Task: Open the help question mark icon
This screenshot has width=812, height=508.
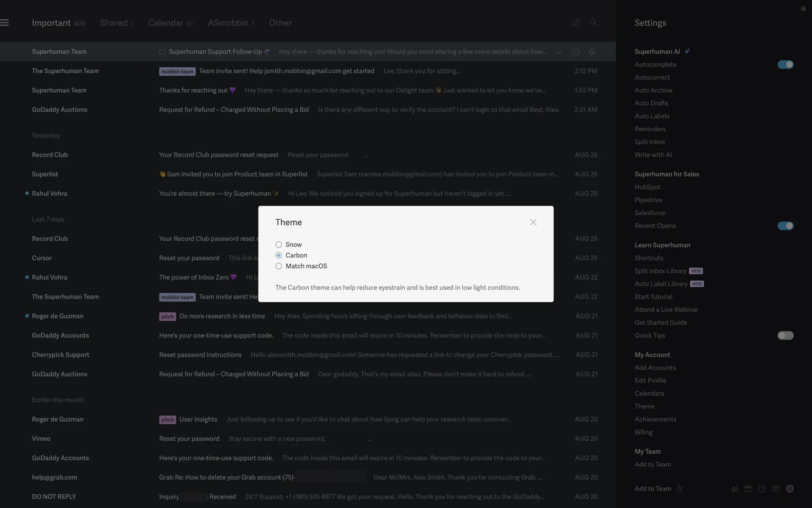Action: [762, 489]
